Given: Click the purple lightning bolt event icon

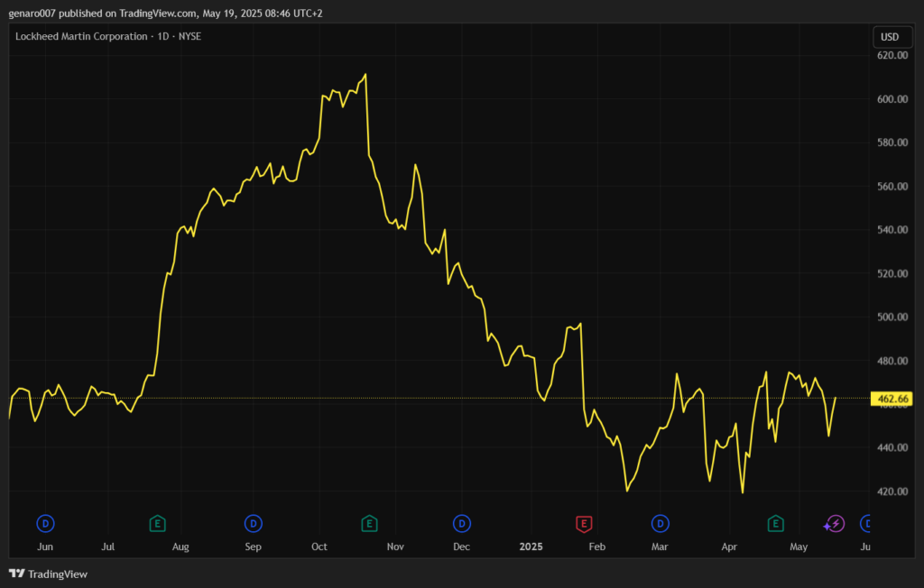Looking at the screenshot, I should [835, 523].
